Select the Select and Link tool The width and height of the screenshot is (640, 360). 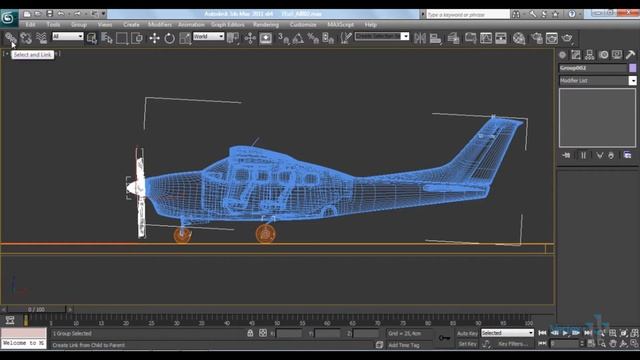tap(11, 38)
